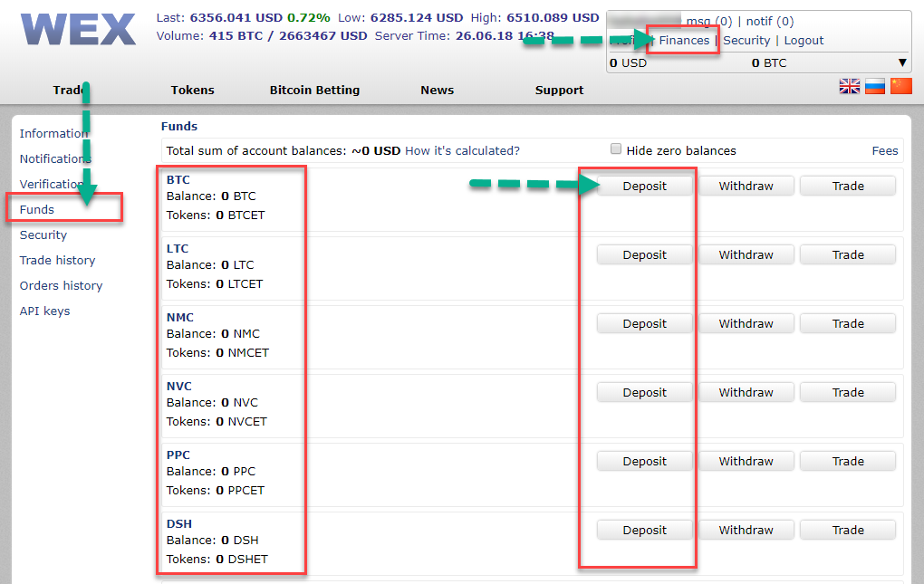Click the PPC currency heading

[x=178, y=455]
